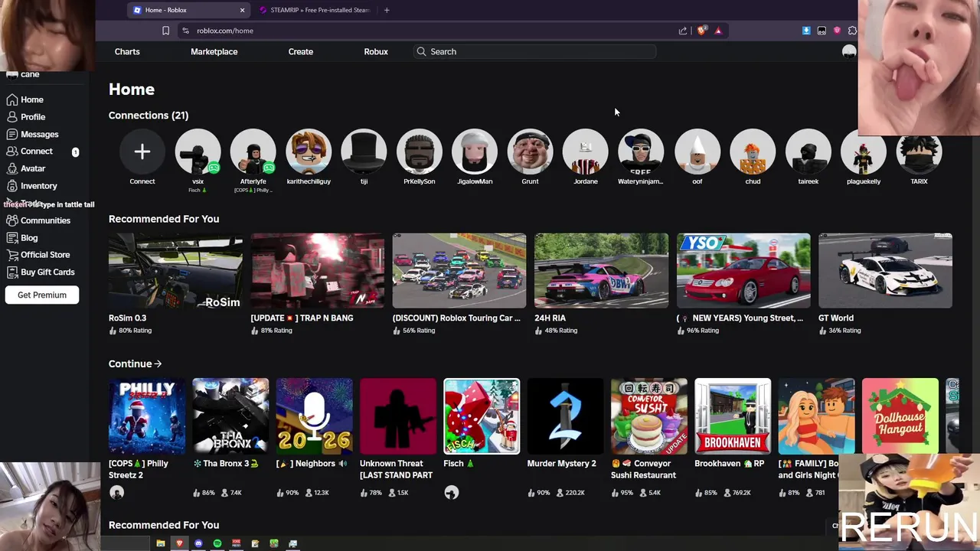Viewport: 980px width, 551px height.
Task: Open the Fisch game tile
Action: pos(482,416)
